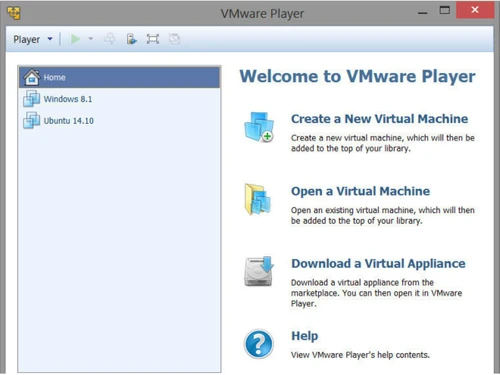Click the new virtual machine plus icon
Viewport: 500px width, 375px height.
pos(259,127)
